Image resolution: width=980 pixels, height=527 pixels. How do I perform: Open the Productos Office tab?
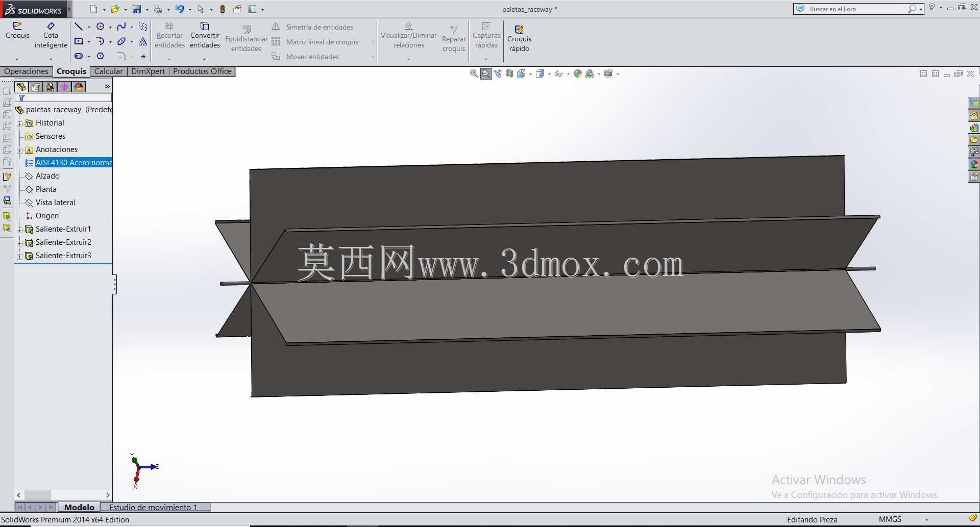(202, 71)
